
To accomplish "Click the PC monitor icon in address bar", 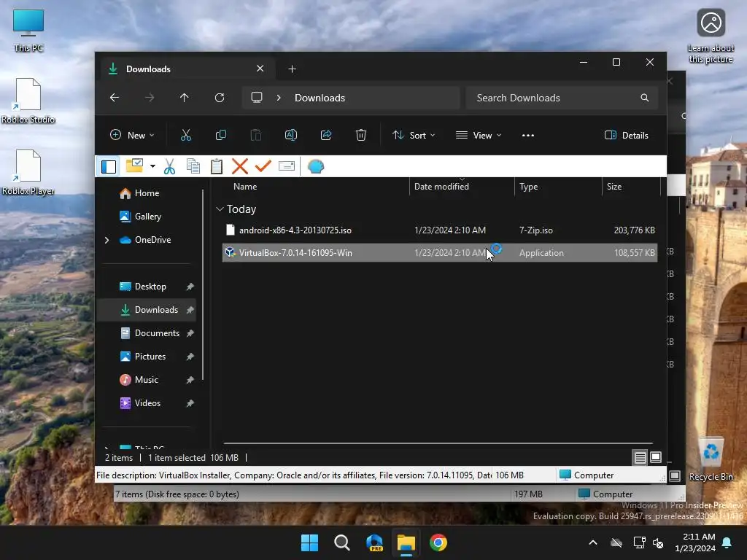I will click(x=257, y=98).
